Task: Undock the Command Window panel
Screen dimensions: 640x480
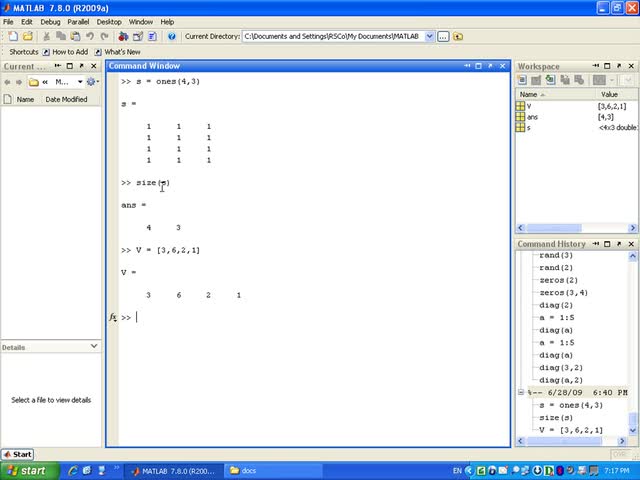Action: pos(491,66)
